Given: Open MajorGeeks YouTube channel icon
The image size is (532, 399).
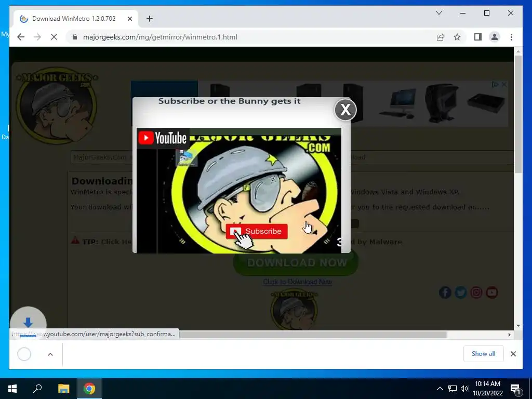Looking at the screenshot, I should click(492, 292).
